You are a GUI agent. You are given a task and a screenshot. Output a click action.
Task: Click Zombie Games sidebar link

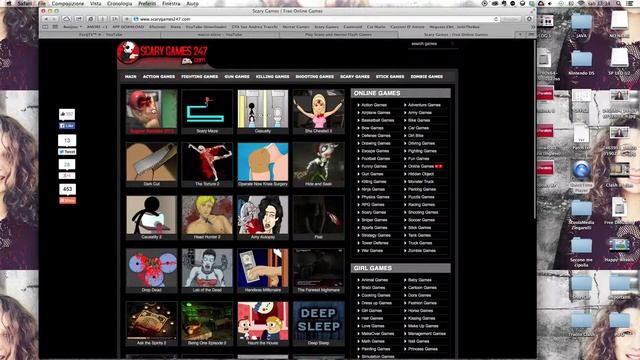(422, 251)
